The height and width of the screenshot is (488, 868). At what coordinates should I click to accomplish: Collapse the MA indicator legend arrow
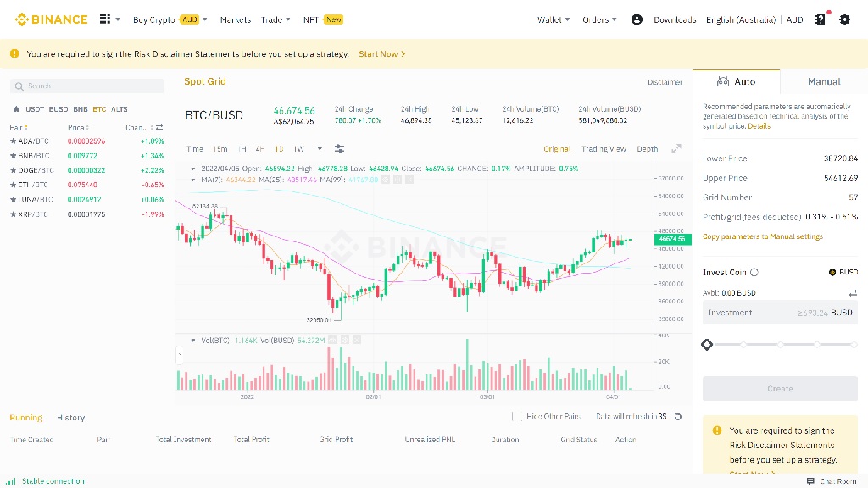click(x=192, y=180)
